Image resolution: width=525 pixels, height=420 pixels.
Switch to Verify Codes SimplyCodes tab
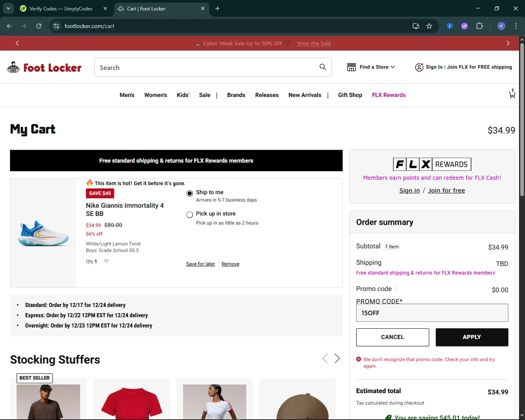coord(61,8)
